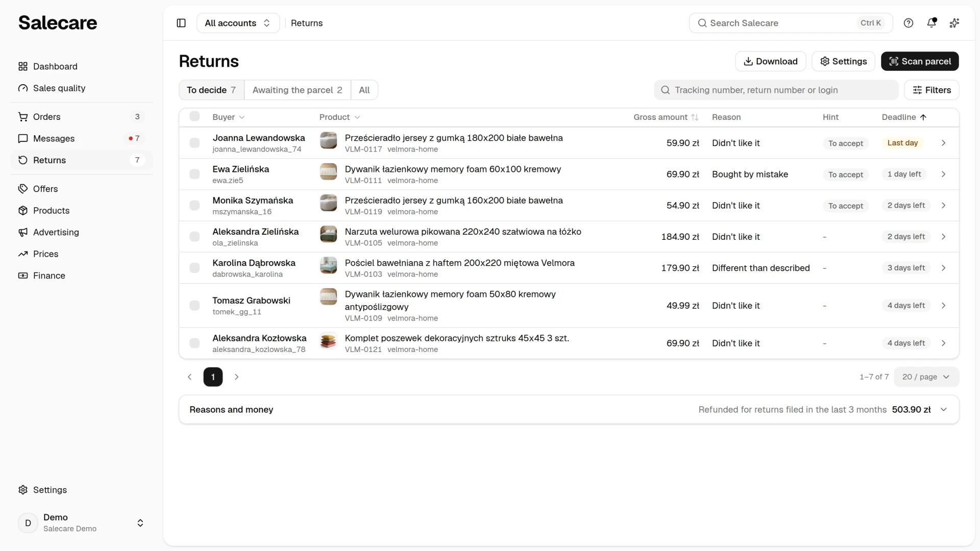Open the Filters button

pyautogui.click(x=932, y=90)
